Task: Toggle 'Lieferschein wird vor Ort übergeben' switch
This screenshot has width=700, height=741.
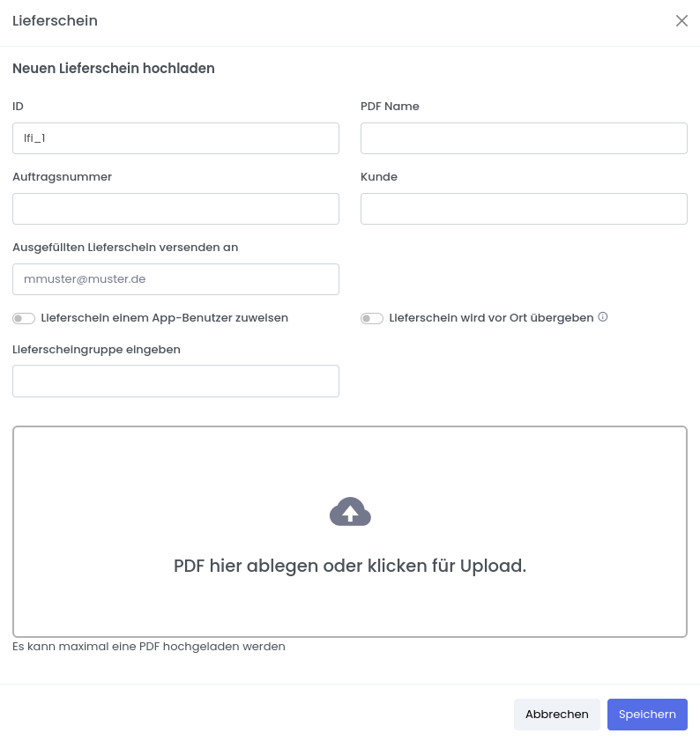Action: point(372,318)
